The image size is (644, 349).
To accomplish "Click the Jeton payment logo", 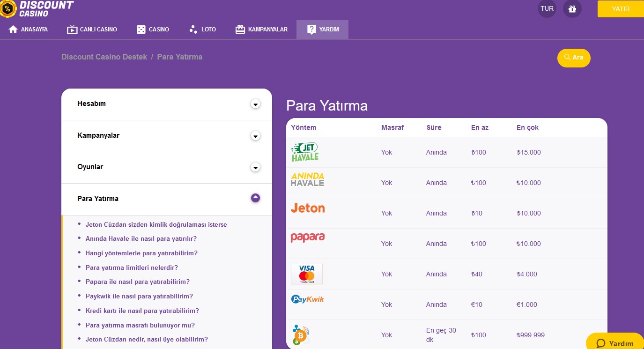I will click(308, 208).
